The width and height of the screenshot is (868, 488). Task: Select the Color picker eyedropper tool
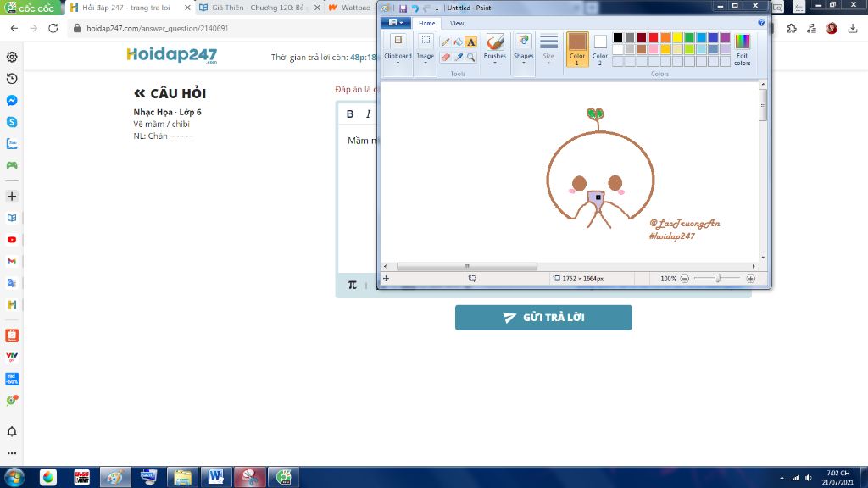click(459, 57)
